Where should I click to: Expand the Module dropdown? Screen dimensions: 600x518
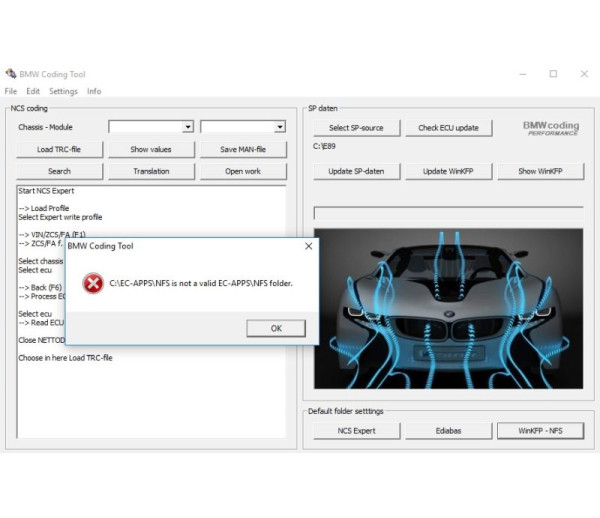pos(279,127)
